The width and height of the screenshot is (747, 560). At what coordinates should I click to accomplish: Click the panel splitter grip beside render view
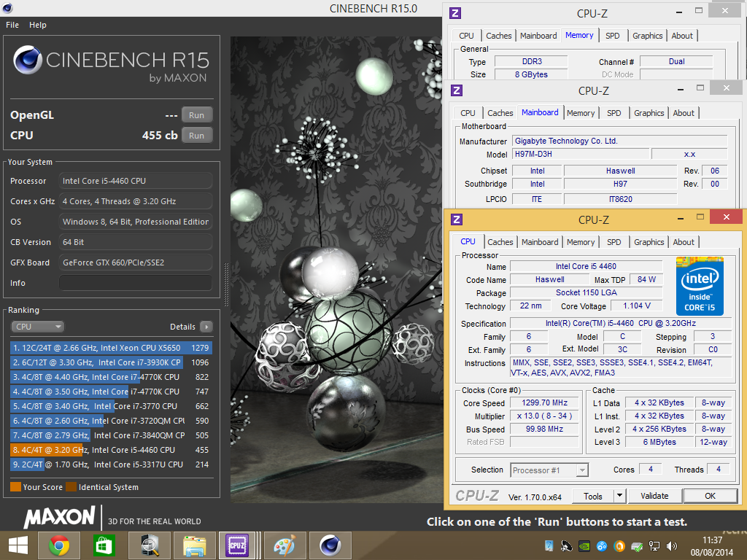(x=226, y=285)
